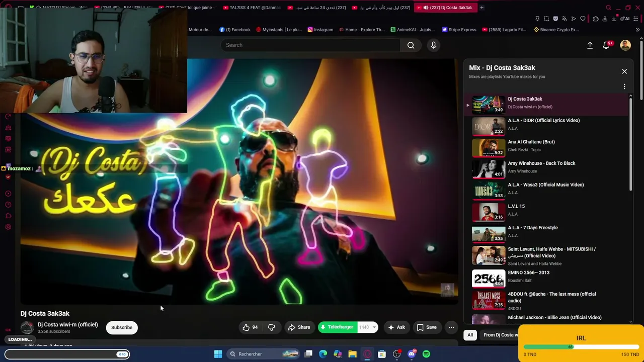Viewport: 644px width, 362px height.
Task: Open File Explorer from taskbar
Action: tap(352, 354)
